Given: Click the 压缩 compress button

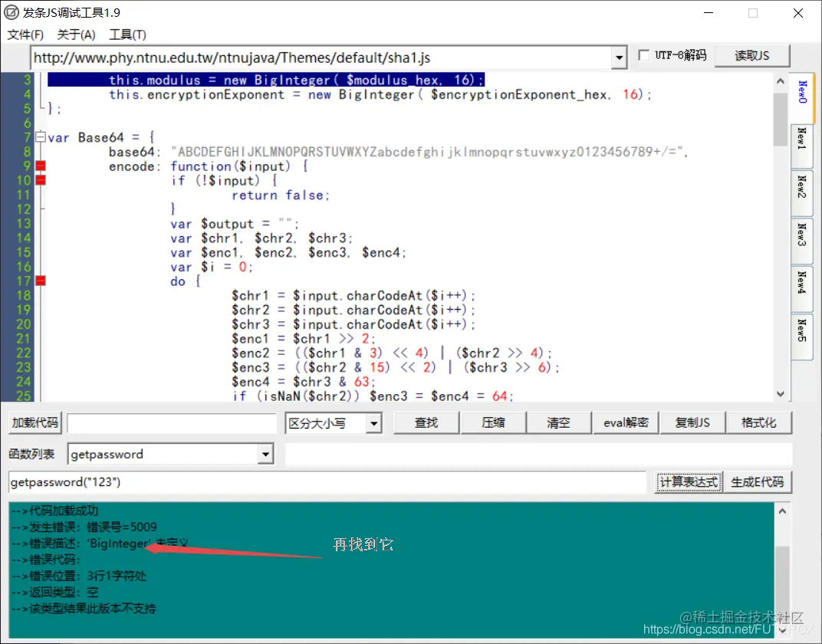Looking at the screenshot, I should [493, 423].
